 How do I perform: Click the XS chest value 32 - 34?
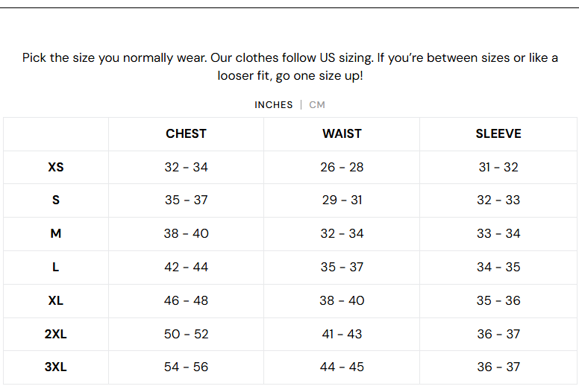186,167
